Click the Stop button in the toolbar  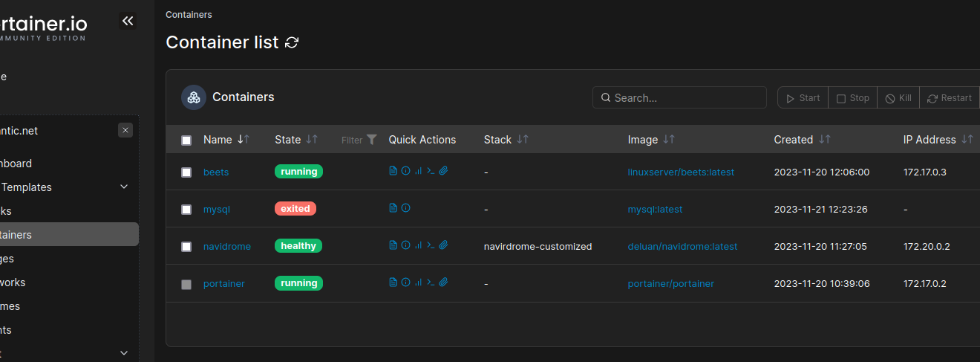tap(852, 98)
